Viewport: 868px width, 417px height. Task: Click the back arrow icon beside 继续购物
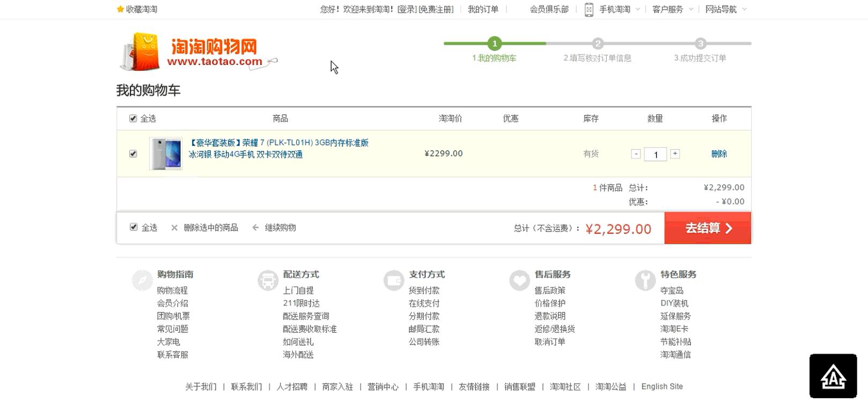tap(256, 228)
